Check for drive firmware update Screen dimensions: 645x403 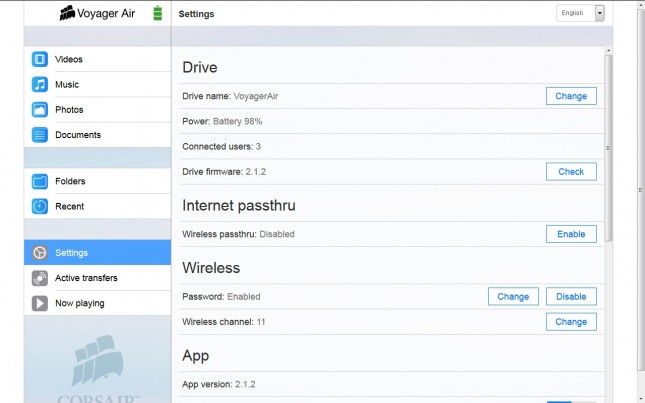point(571,171)
